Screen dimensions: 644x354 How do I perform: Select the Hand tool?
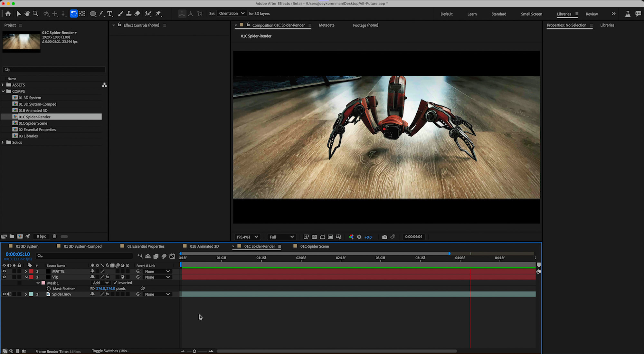[x=27, y=14]
